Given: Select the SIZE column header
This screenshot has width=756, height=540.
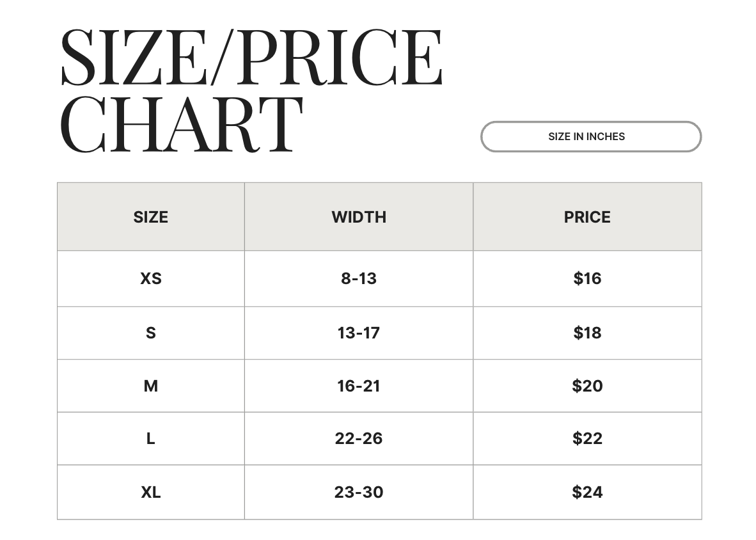Looking at the screenshot, I should pos(151,217).
